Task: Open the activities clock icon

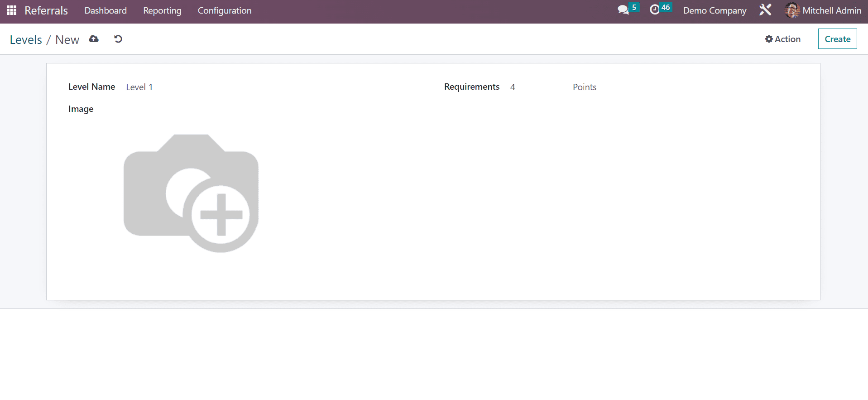Action: click(x=654, y=10)
